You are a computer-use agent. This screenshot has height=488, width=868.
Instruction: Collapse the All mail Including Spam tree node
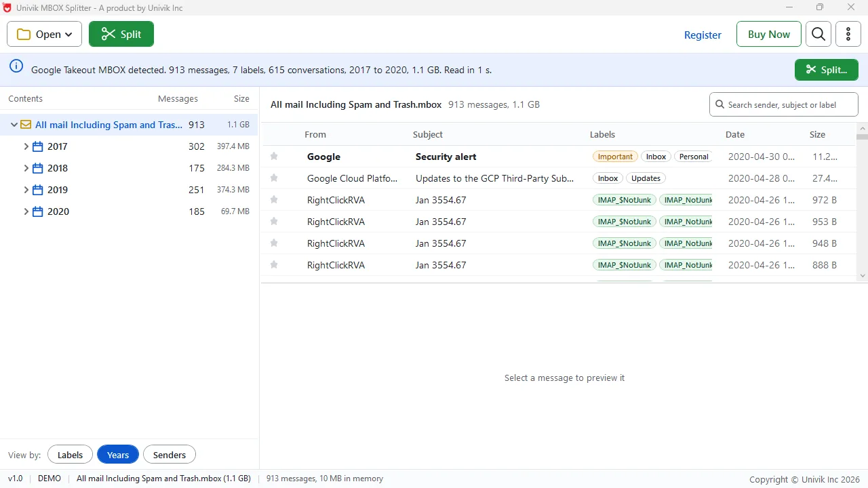[x=14, y=125]
